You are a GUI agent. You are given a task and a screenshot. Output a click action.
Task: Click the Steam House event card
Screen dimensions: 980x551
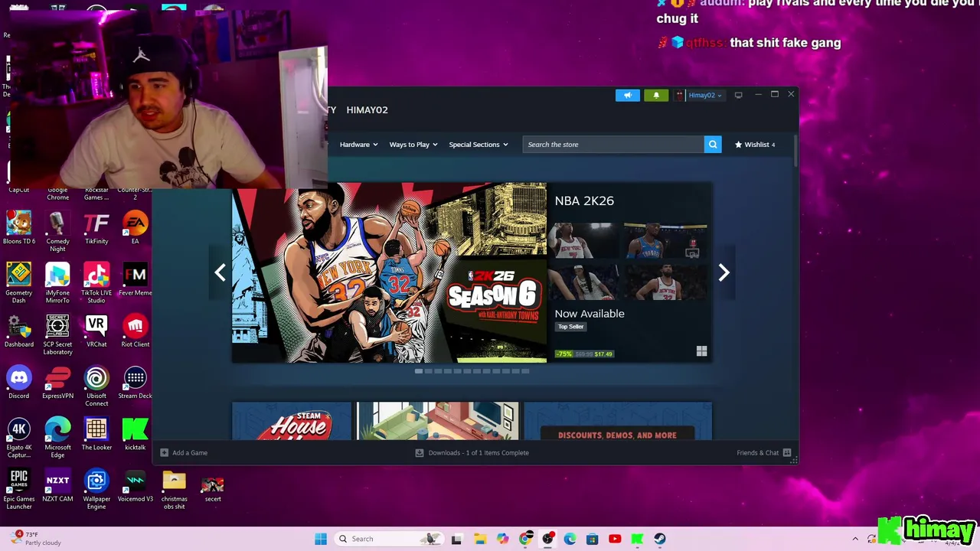[292, 422]
